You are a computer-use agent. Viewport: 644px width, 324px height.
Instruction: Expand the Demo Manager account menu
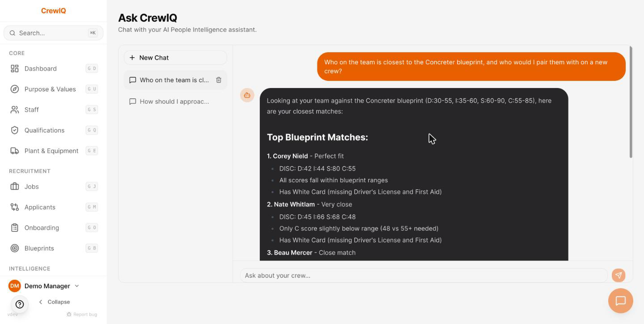click(x=44, y=286)
